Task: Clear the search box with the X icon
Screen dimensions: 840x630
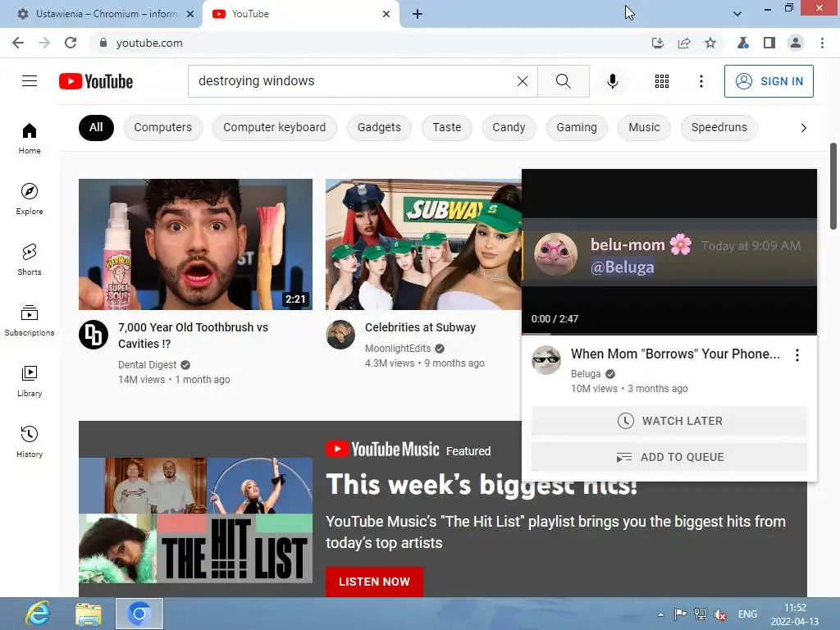Action: coord(523,81)
